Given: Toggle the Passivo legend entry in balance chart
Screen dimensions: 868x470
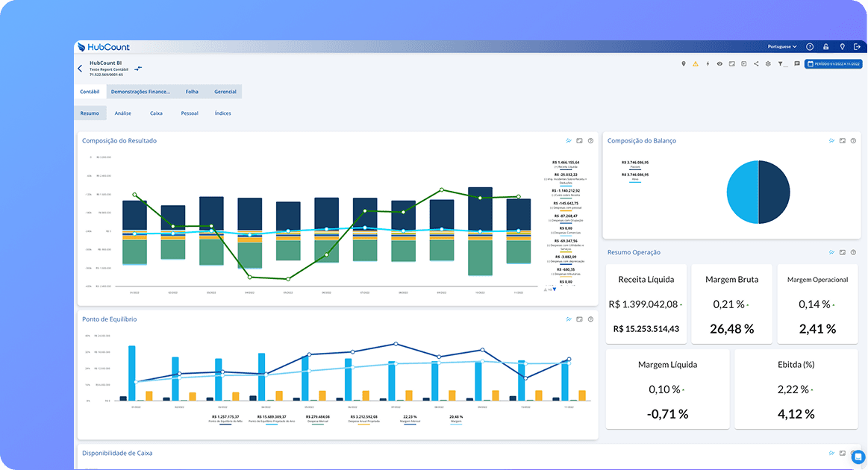Looking at the screenshot, I should [x=635, y=165].
